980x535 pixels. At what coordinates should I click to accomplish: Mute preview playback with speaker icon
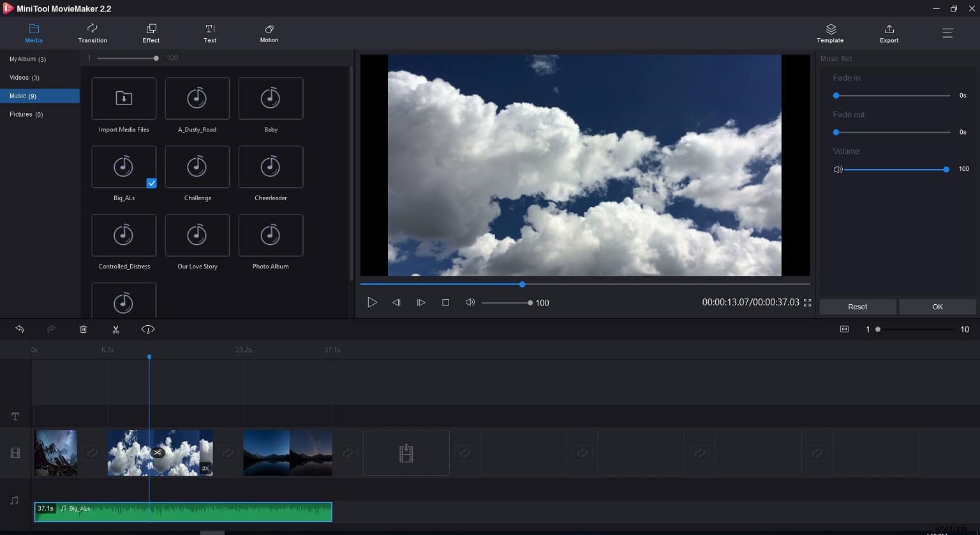point(470,302)
